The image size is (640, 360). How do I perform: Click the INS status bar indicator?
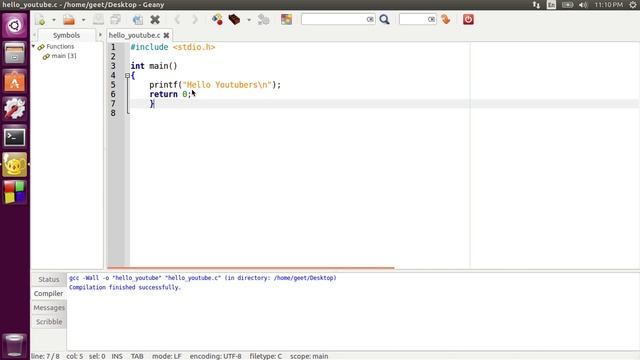click(x=117, y=356)
